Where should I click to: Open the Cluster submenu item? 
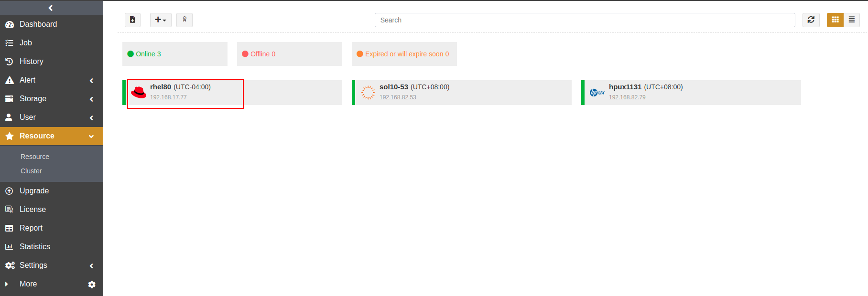[31, 171]
